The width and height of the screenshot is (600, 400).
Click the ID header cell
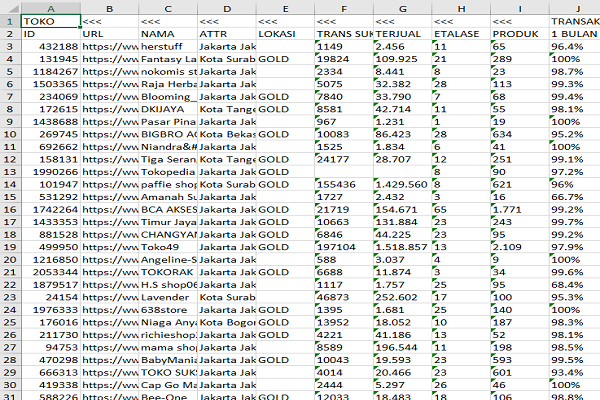[51, 34]
